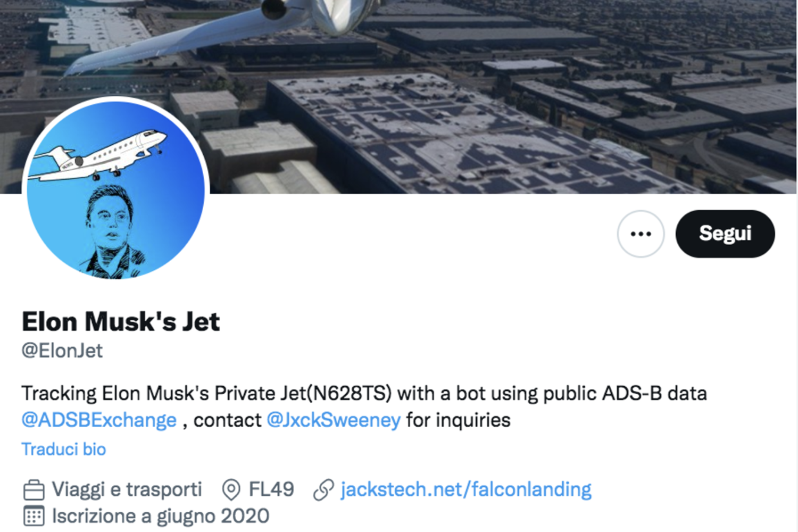Select Traduci bio to translate the biography
Screen dimensions: 798x532
click(x=63, y=449)
